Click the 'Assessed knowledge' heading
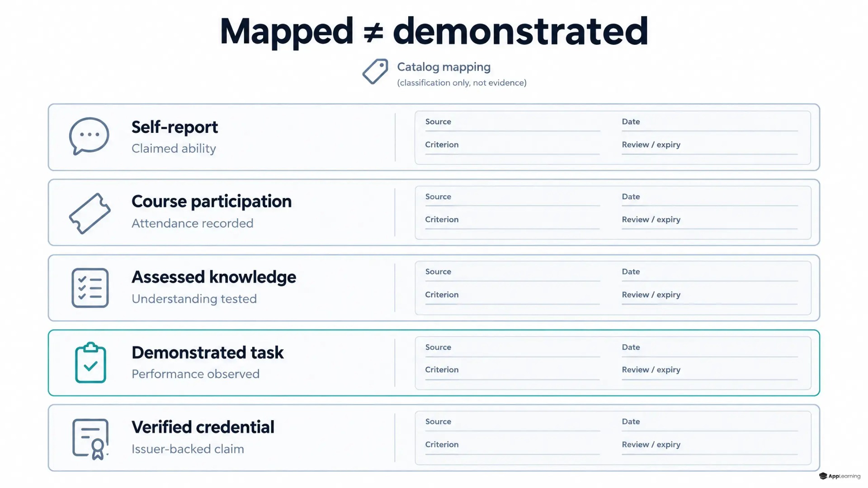This screenshot has height=488, width=868. tap(214, 277)
